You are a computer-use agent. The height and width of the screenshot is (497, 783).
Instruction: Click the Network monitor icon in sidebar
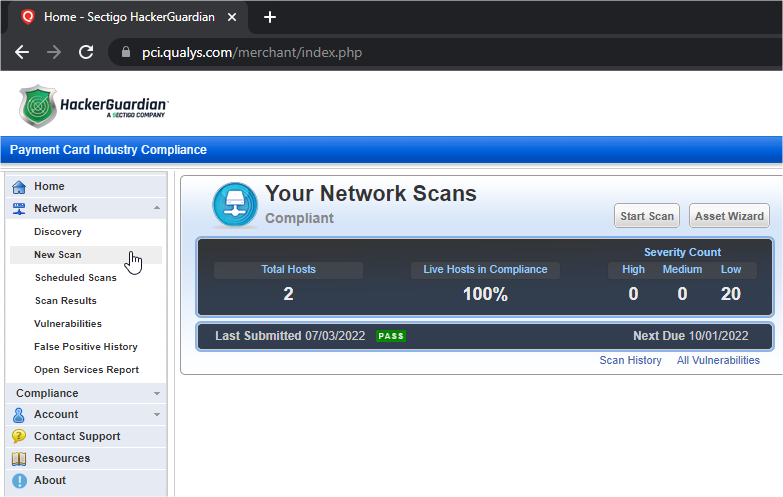click(x=19, y=208)
